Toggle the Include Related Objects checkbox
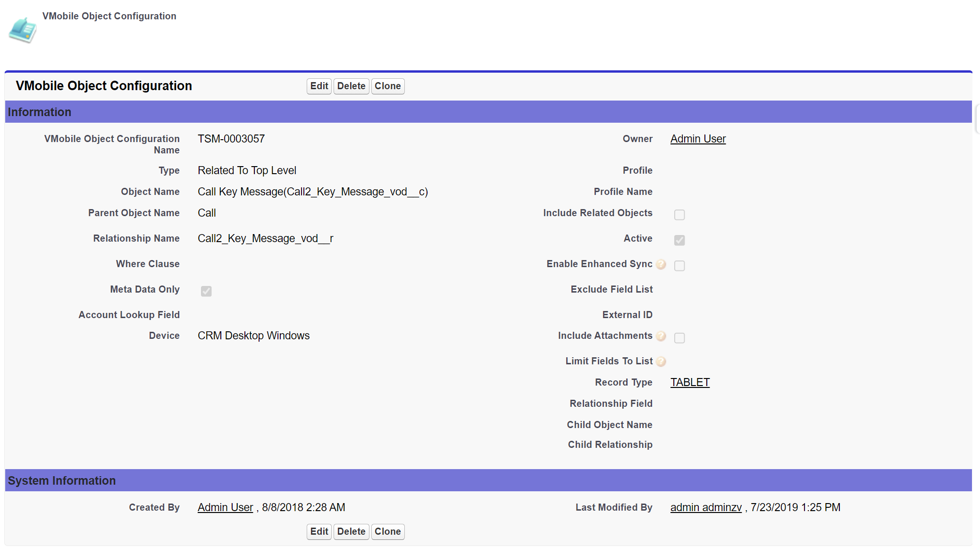This screenshot has width=980, height=555. click(x=679, y=215)
